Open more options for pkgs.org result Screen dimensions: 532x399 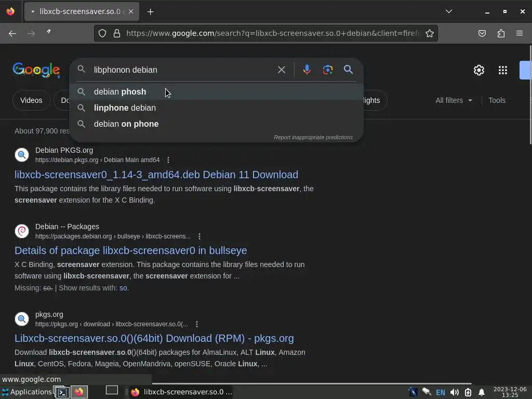197,324
